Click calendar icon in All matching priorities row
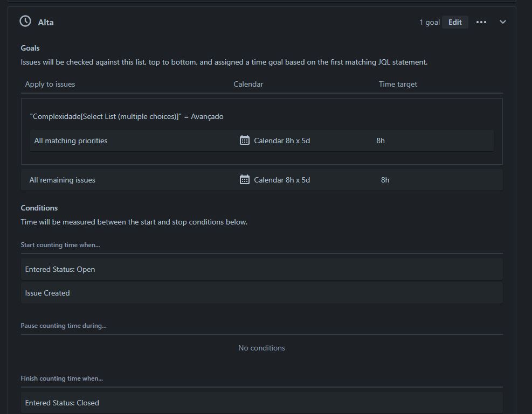532x414 pixels. tap(245, 141)
